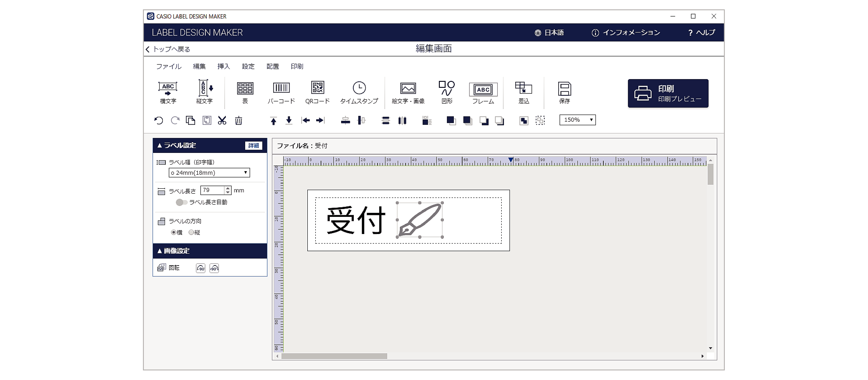Open ラベル幅 24mm(18mm) dropdown
This screenshot has width=868, height=380.
[209, 173]
